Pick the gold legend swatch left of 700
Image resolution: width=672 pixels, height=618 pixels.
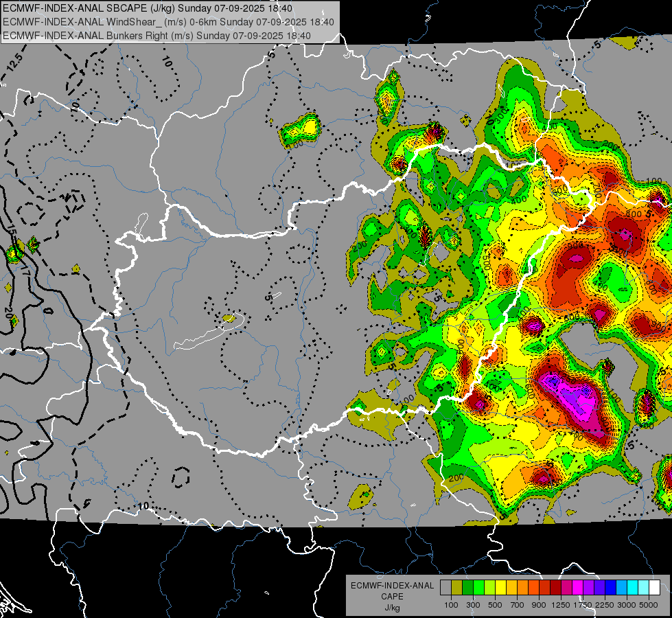point(511,587)
